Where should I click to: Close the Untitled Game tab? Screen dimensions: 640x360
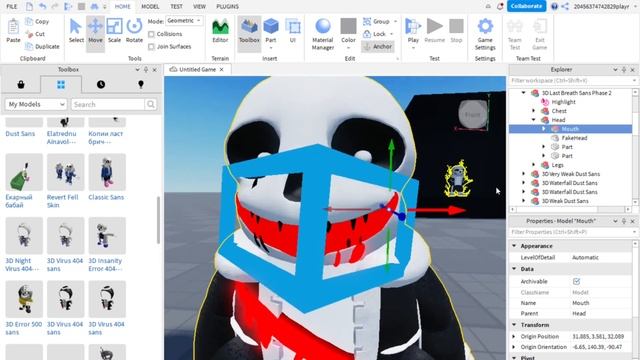pos(222,70)
